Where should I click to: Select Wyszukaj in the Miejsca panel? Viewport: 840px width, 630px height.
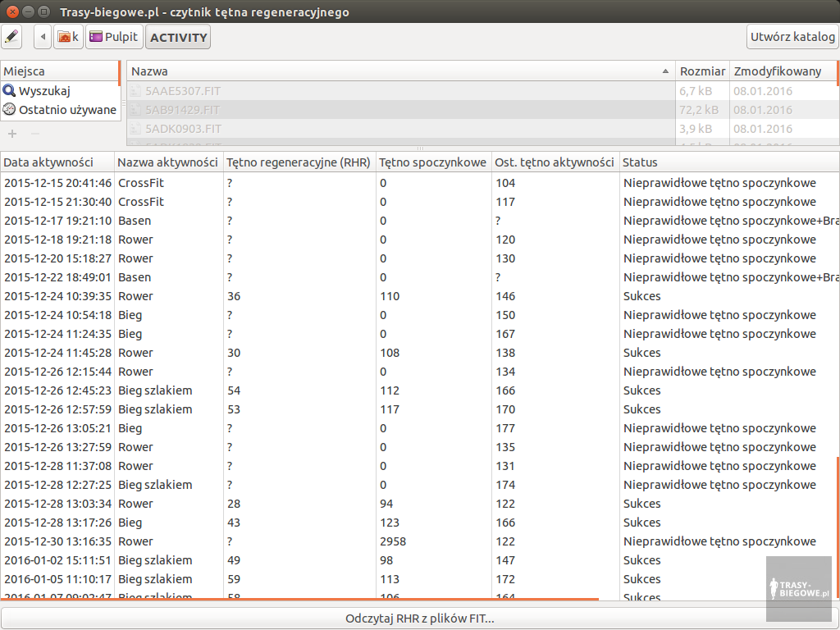[44, 91]
